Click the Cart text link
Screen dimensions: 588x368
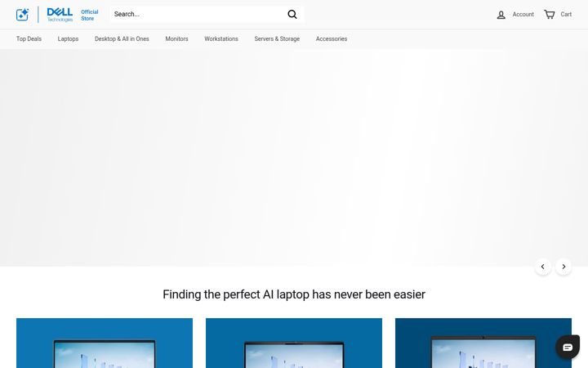(x=566, y=14)
